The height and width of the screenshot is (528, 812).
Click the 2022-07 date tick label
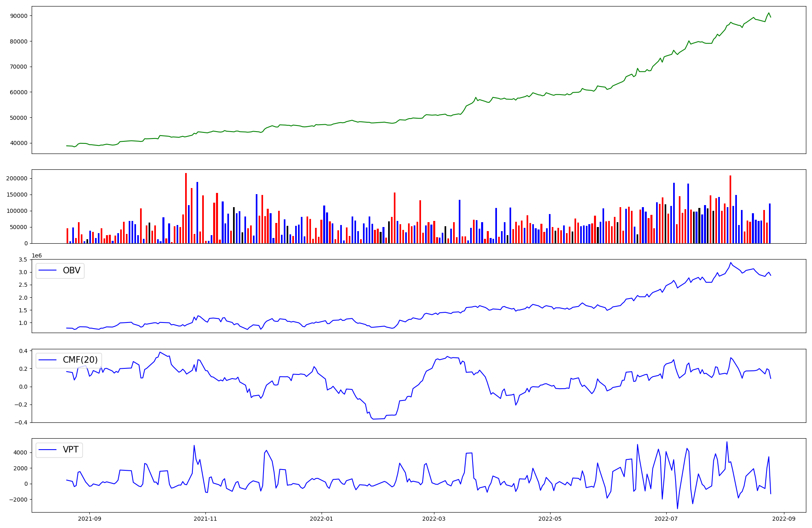pyautogui.click(x=666, y=518)
